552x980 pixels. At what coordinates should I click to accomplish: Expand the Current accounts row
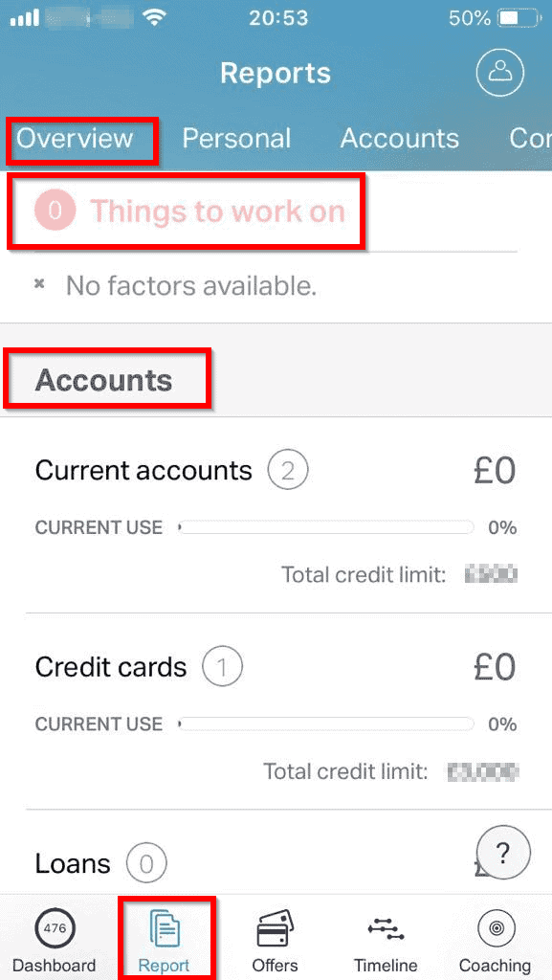coord(276,515)
